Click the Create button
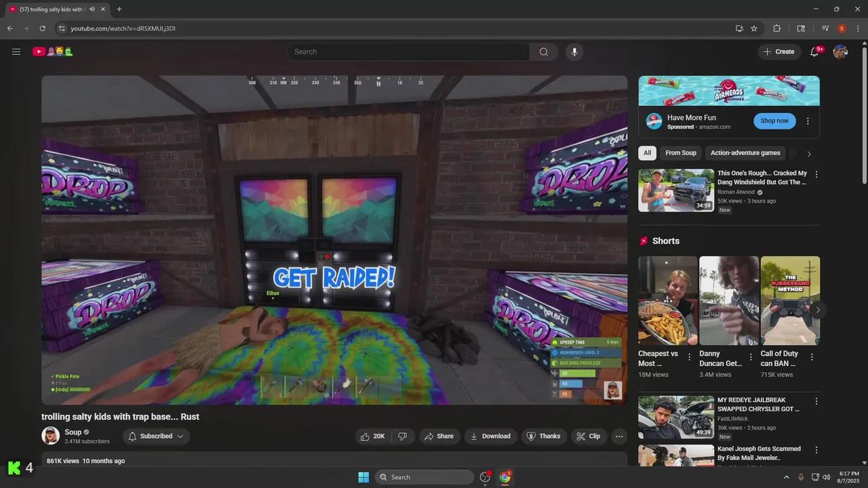The height and width of the screenshot is (488, 868). [779, 52]
